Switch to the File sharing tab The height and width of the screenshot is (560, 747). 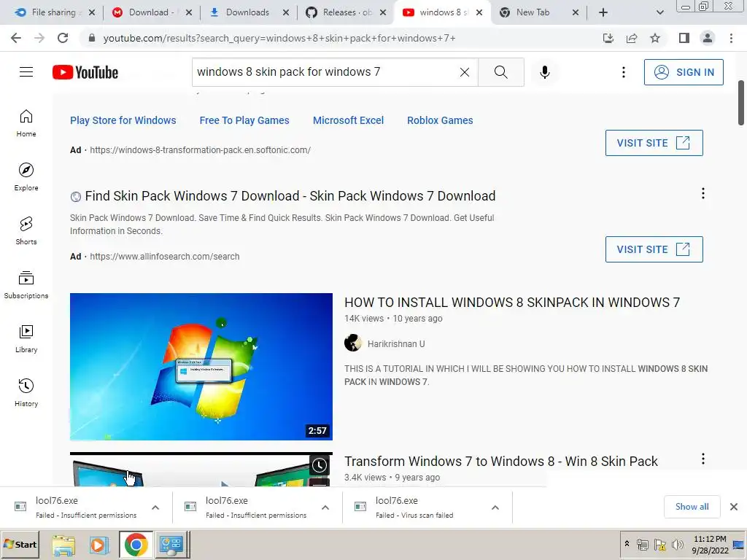pos(54,12)
